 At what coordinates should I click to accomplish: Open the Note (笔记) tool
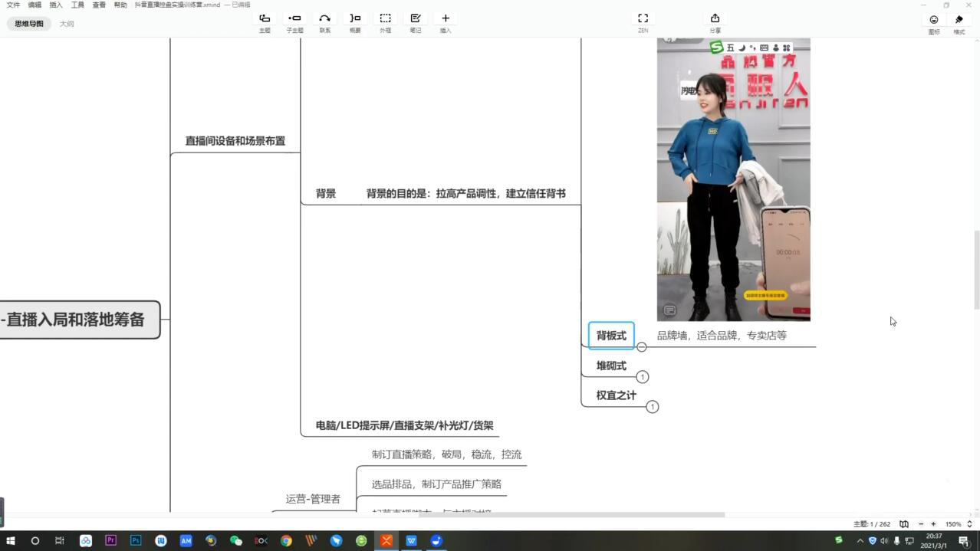(415, 18)
